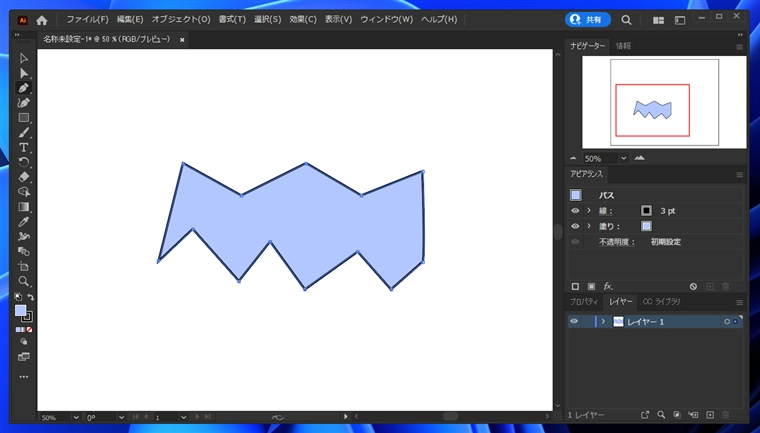The height and width of the screenshot is (433, 760).
Task: Select the Selection tool arrow
Action: coord(23,58)
